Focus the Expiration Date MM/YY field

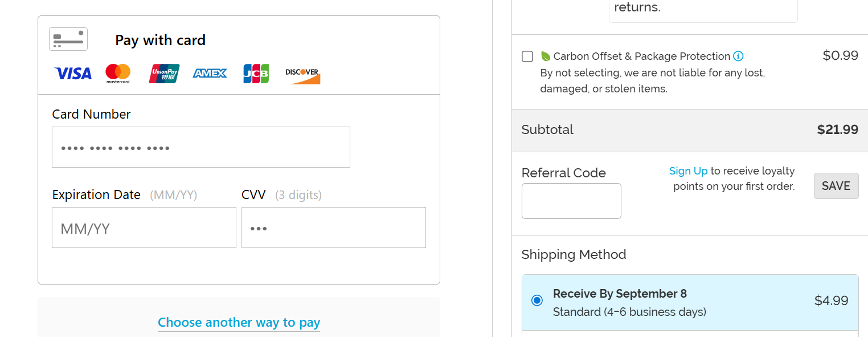(144, 228)
